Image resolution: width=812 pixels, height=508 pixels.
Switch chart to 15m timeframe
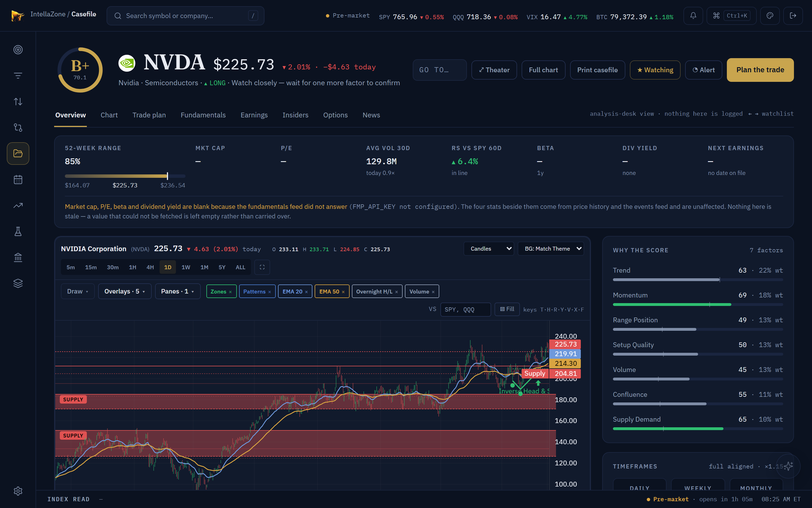click(91, 267)
